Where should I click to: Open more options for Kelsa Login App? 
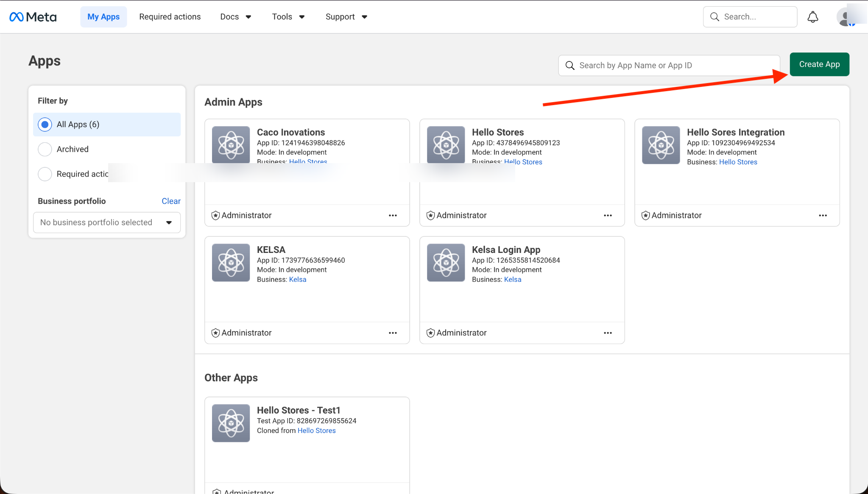pos(608,333)
